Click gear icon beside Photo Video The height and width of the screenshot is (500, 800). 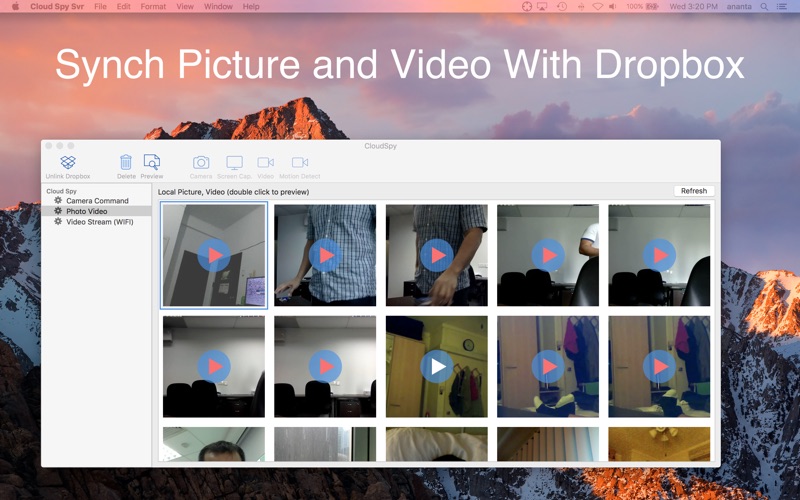coord(58,211)
